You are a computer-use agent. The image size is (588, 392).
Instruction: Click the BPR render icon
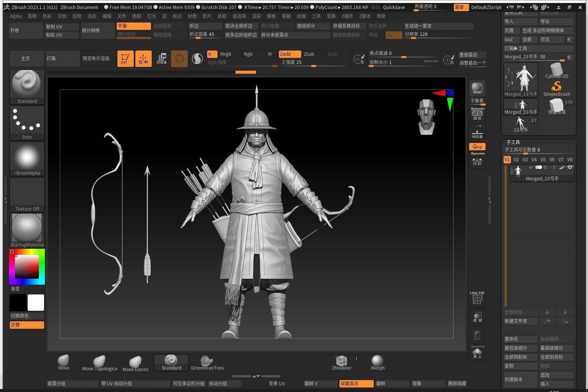477,88
